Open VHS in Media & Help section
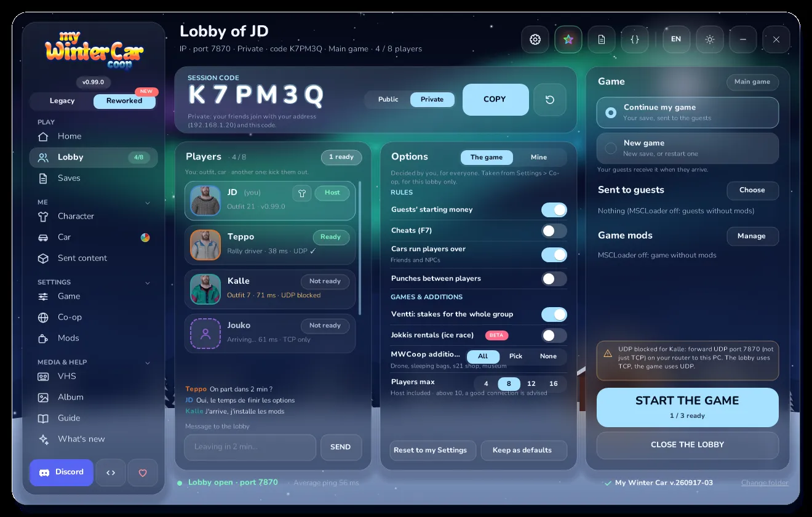This screenshot has height=517, width=812. coord(94,377)
